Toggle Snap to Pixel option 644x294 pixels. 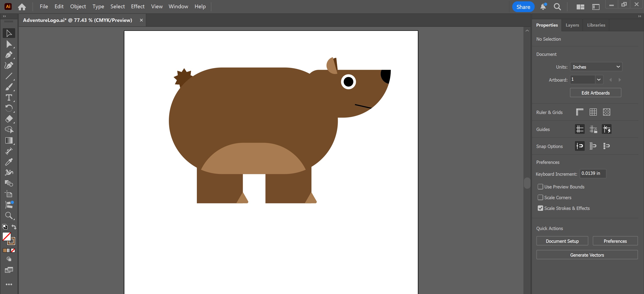click(606, 146)
